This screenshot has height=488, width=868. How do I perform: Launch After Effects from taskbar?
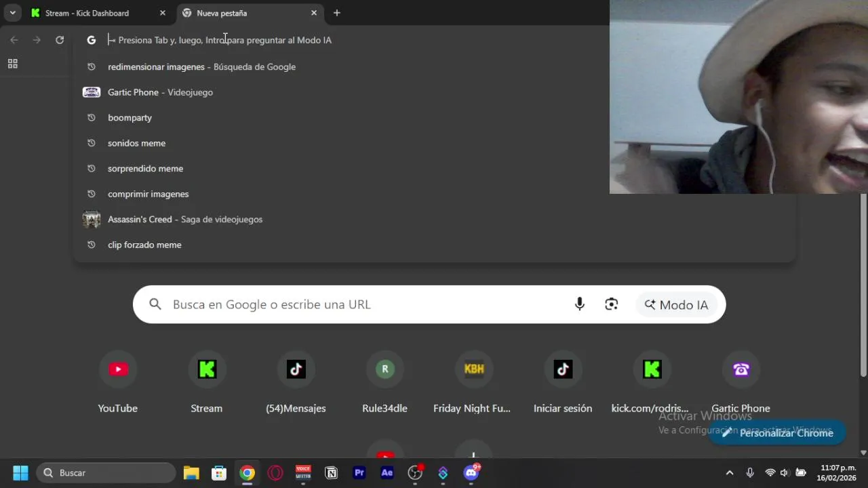point(387,472)
